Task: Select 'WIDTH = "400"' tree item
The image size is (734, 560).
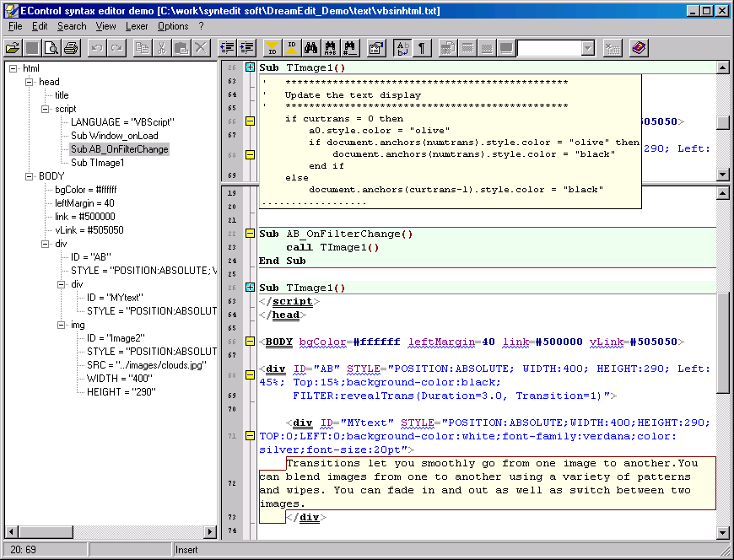Action: (x=120, y=379)
